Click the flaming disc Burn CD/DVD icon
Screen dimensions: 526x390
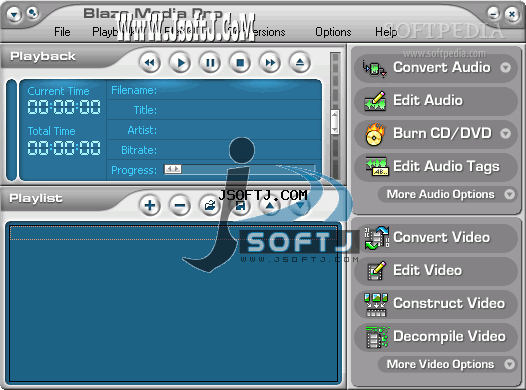coord(375,134)
